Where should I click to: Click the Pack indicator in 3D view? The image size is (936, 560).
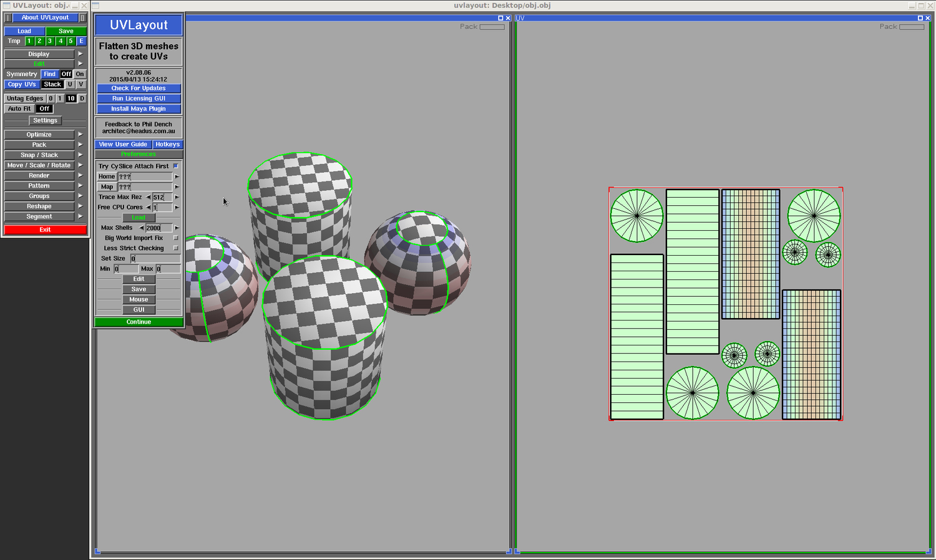pos(492,27)
